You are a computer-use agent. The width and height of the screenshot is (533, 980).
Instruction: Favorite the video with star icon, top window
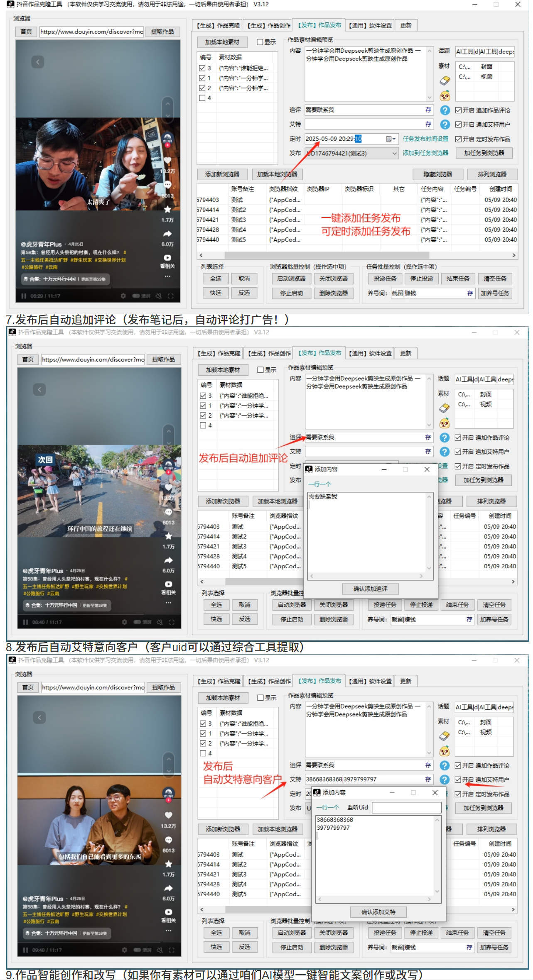tap(167, 209)
